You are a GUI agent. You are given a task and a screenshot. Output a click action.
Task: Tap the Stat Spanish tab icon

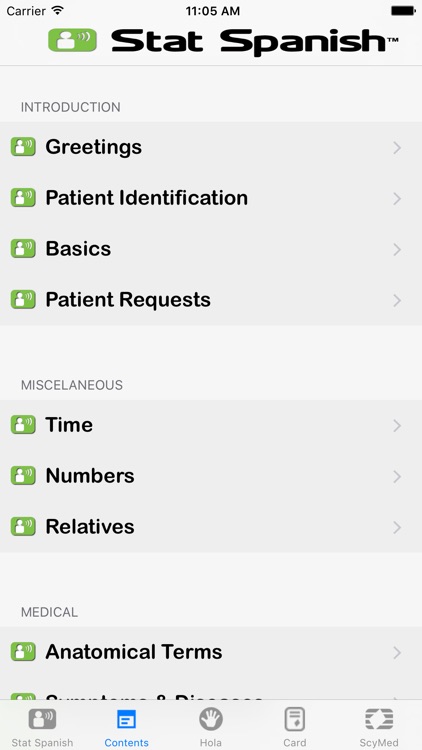(42, 719)
